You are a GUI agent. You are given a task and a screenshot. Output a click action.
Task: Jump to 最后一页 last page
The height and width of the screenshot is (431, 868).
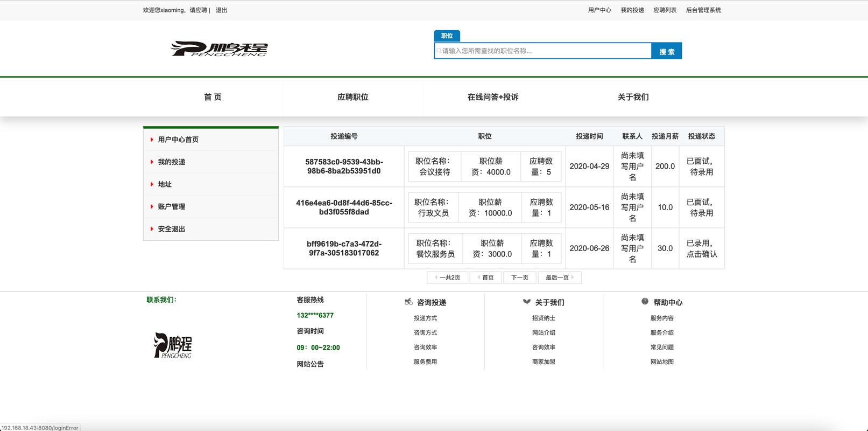[560, 277]
